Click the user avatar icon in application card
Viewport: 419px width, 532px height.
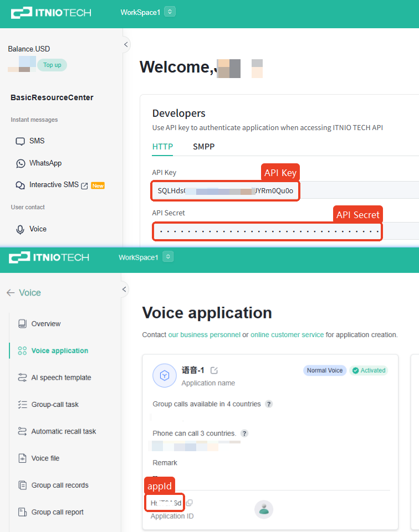264,509
